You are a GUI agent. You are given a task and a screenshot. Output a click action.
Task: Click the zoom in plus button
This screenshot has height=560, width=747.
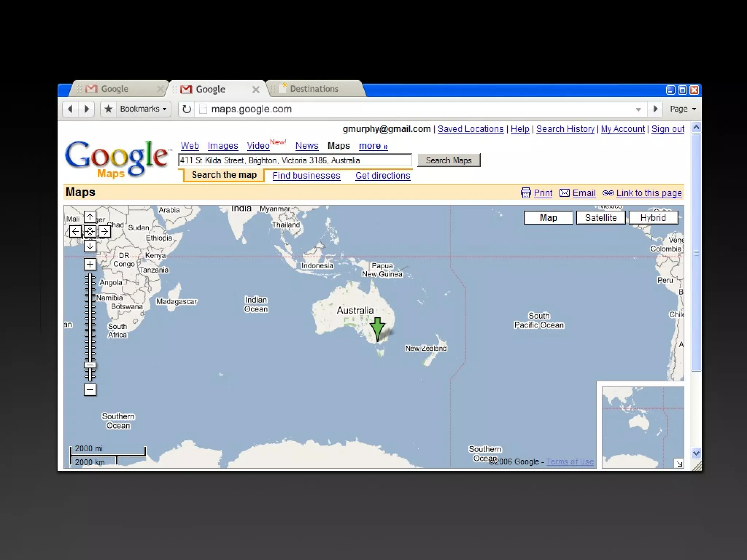(x=90, y=264)
